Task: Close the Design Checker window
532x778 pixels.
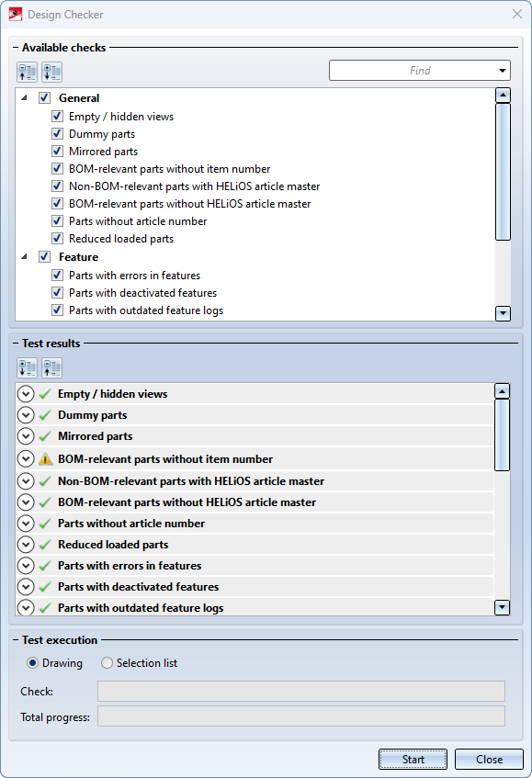Action: 517,14
